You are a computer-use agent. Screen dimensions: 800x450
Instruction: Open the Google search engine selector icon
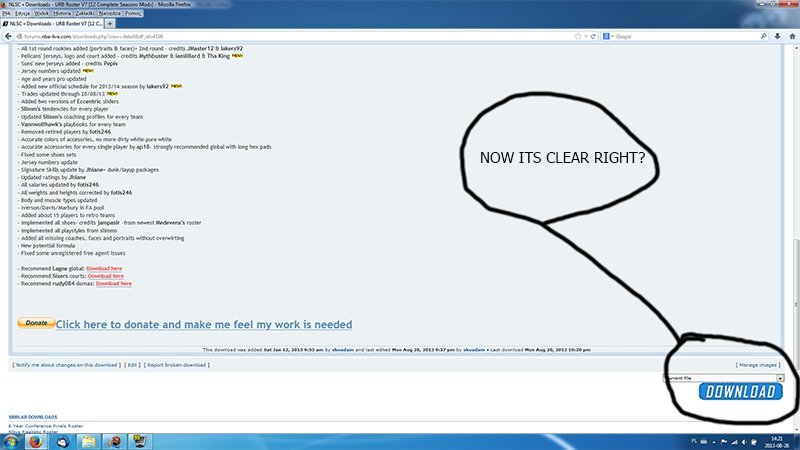pos(606,36)
